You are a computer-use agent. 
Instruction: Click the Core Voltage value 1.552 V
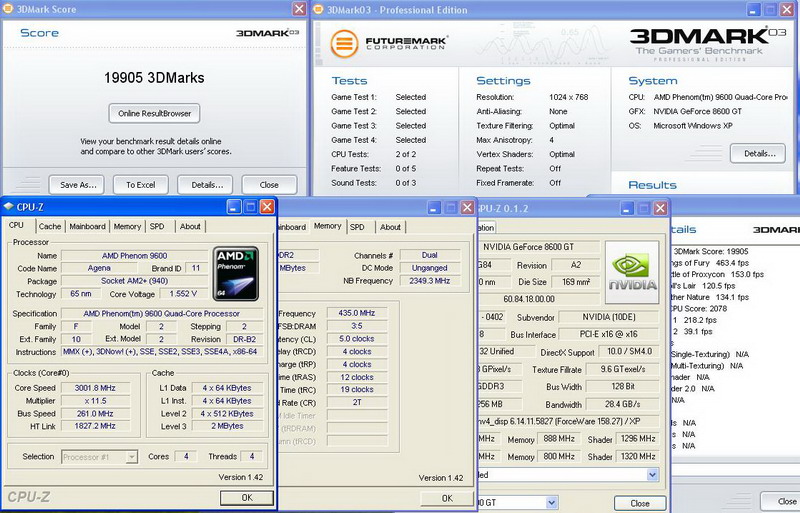(x=183, y=294)
